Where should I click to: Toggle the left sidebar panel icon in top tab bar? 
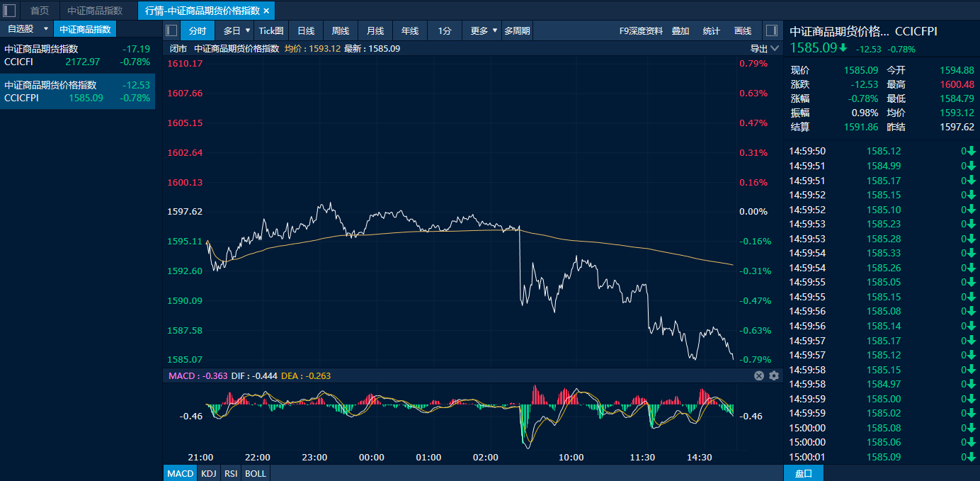(10, 11)
